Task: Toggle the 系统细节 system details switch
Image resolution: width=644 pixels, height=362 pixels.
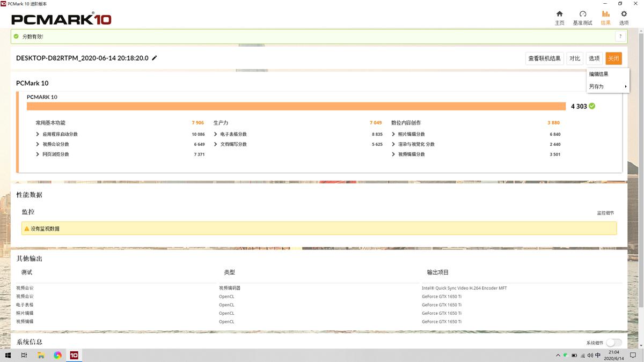Action: [x=614, y=343]
